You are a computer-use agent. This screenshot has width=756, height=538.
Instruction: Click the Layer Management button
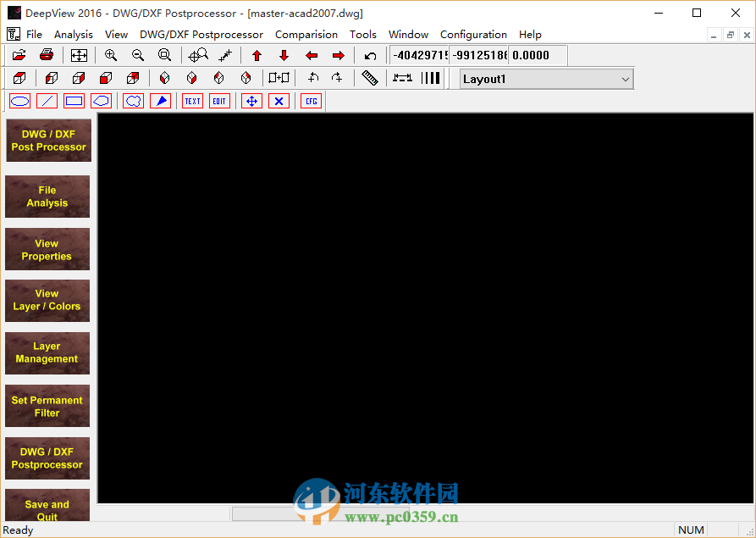pyautogui.click(x=47, y=353)
